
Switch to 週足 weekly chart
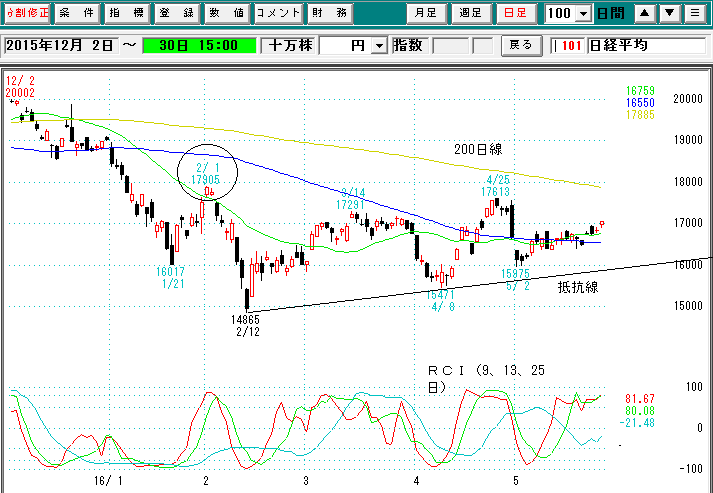(x=472, y=14)
